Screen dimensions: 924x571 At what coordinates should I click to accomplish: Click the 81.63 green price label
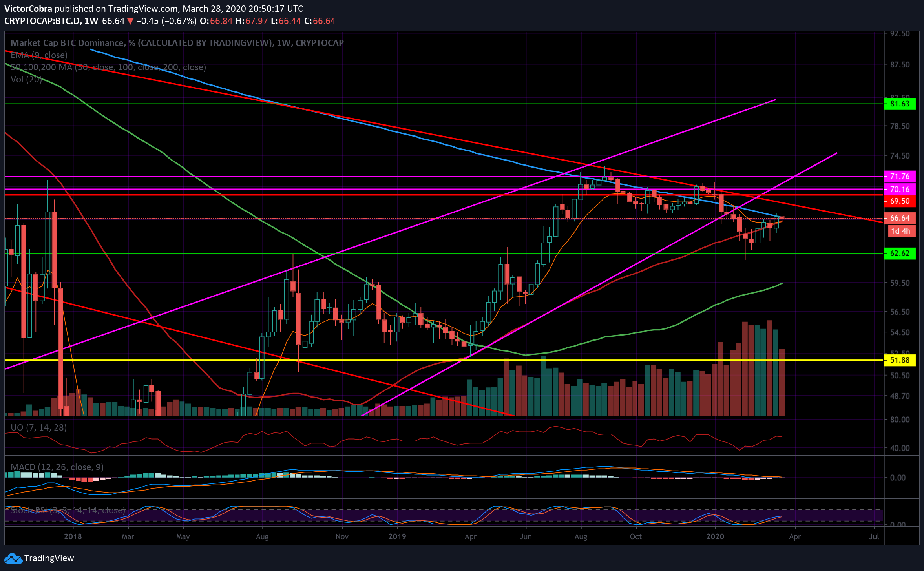900,104
